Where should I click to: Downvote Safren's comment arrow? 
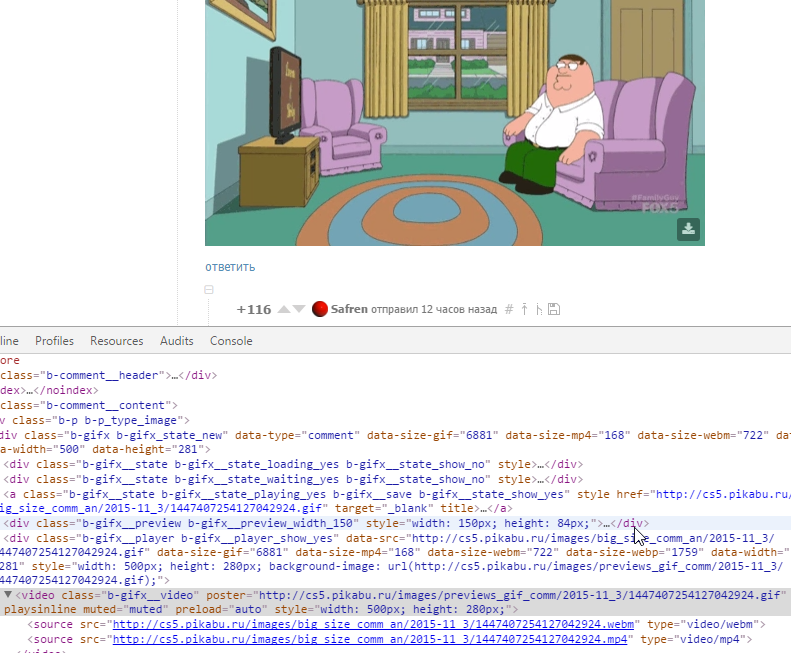[x=299, y=309]
